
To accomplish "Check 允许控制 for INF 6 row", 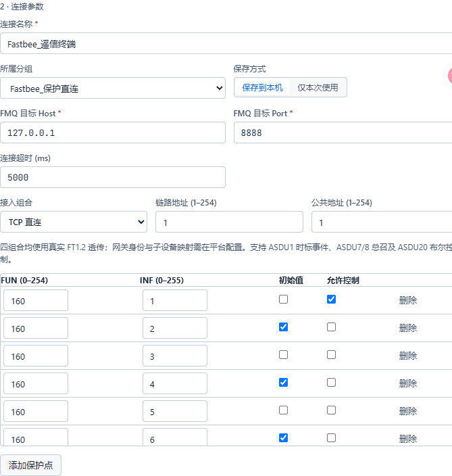I will click(331, 437).
